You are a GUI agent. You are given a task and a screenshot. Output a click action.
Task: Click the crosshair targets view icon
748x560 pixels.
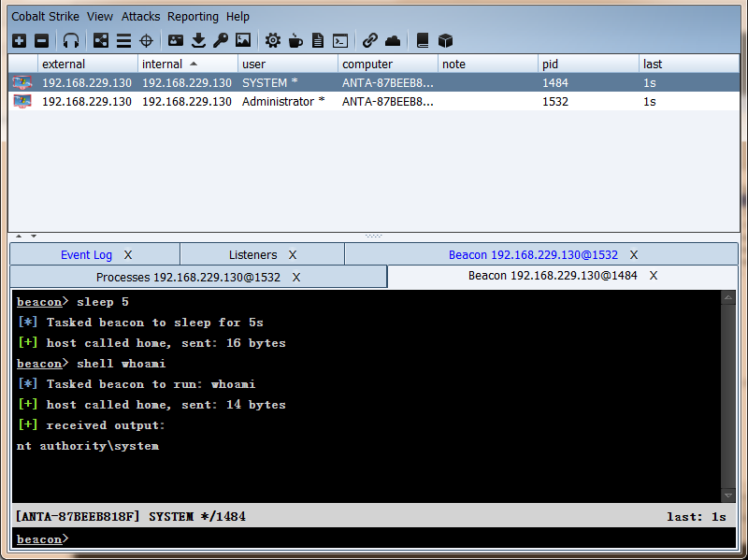pos(146,40)
